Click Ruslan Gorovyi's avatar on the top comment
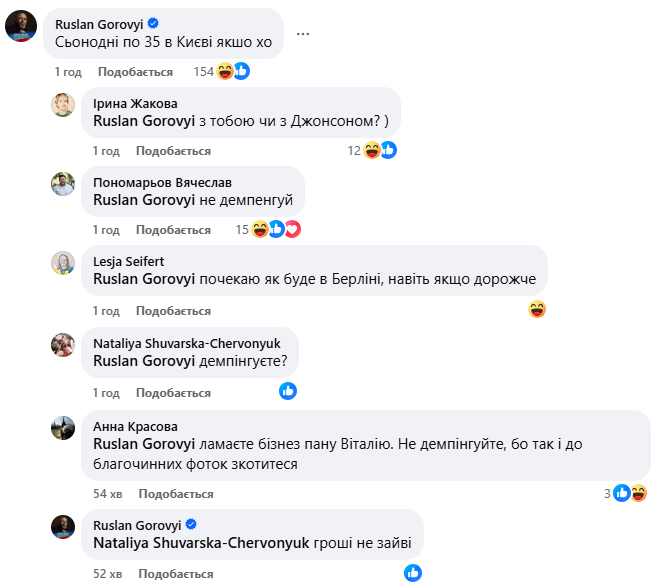The height and width of the screenshot is (585, 671). click(22, 25)
